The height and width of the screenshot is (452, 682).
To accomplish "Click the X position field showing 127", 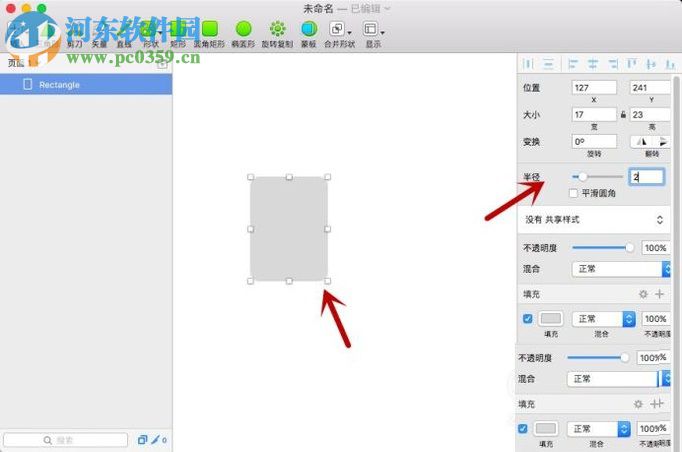I will point(594,87).
